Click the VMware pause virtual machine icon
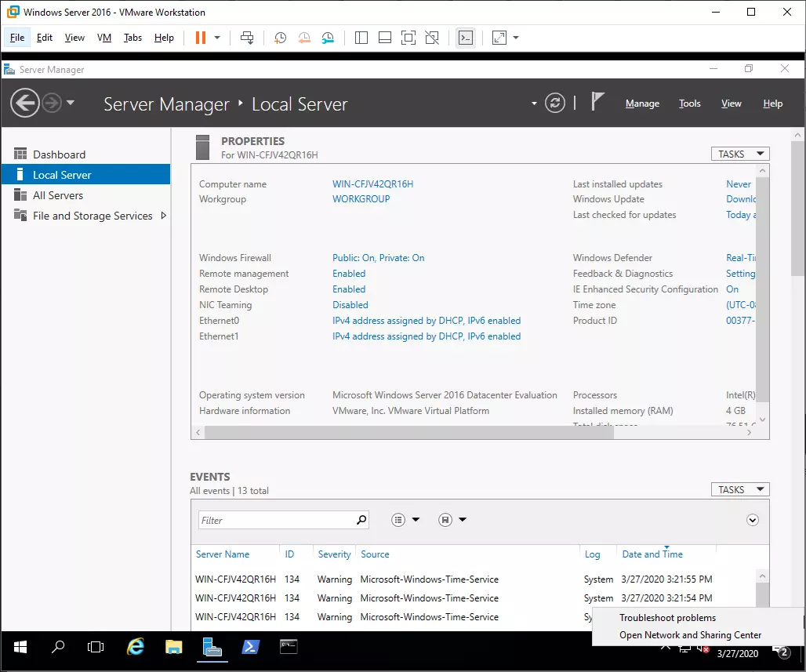The width and height of the screenshot is (806, 672). tap(201, 38)
